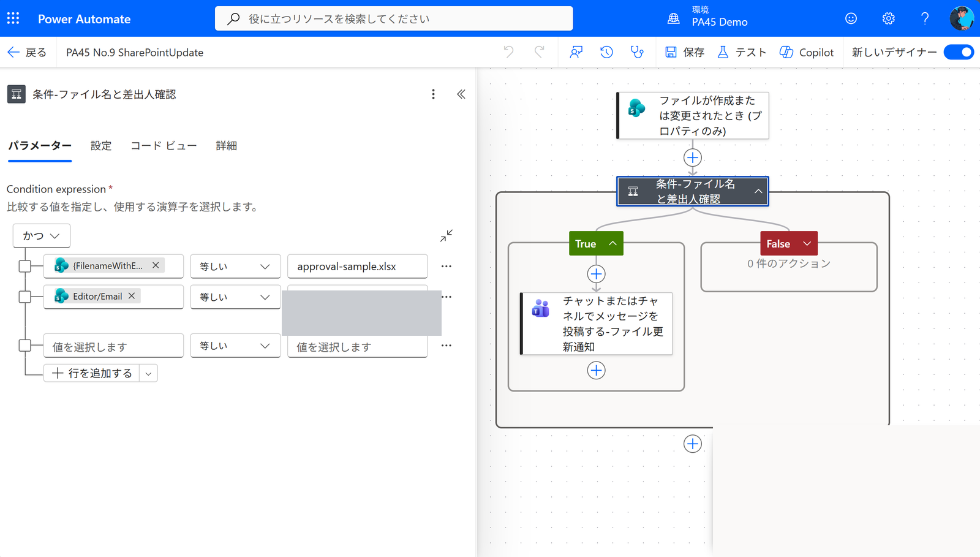This screenshot has height=557, width=980.
Task: Check the empty condition row checkbox
Action: pyautogui.click(x=24, y=346)
